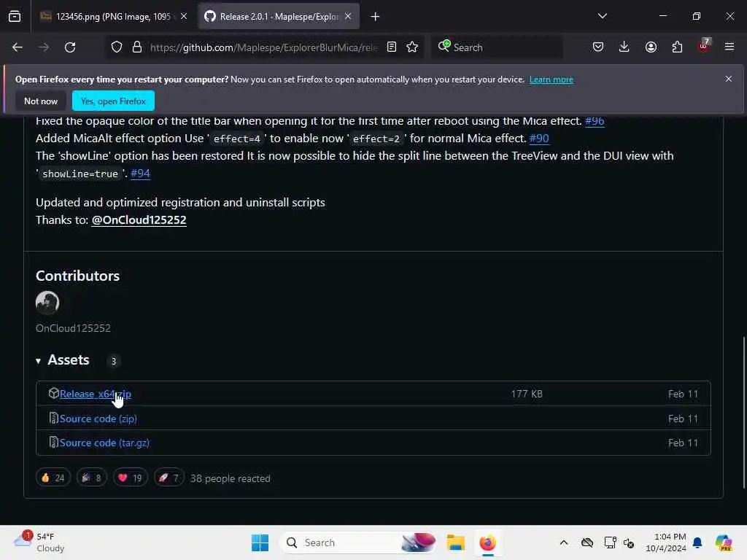The height and width of the screenshot is (560, 747).
Task: Click the Not now button
Action: click(x=41, y=101)
